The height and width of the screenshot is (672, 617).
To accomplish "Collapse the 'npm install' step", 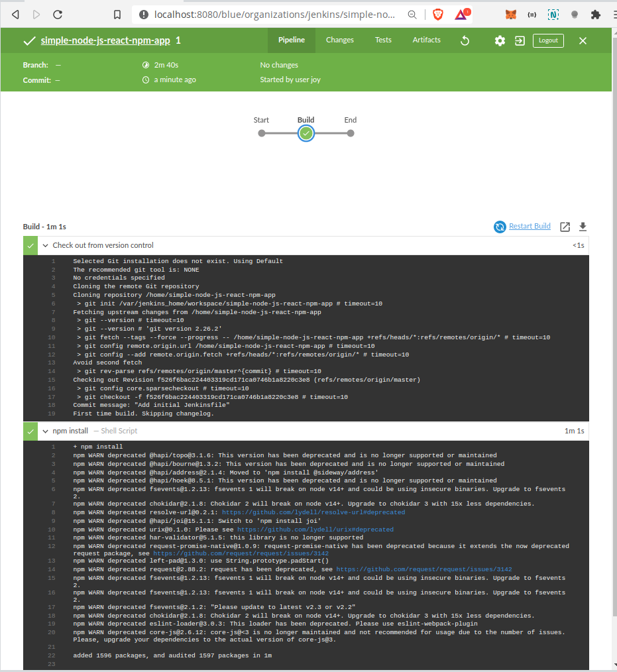I will pyautogui.click(x=46, y=431).
